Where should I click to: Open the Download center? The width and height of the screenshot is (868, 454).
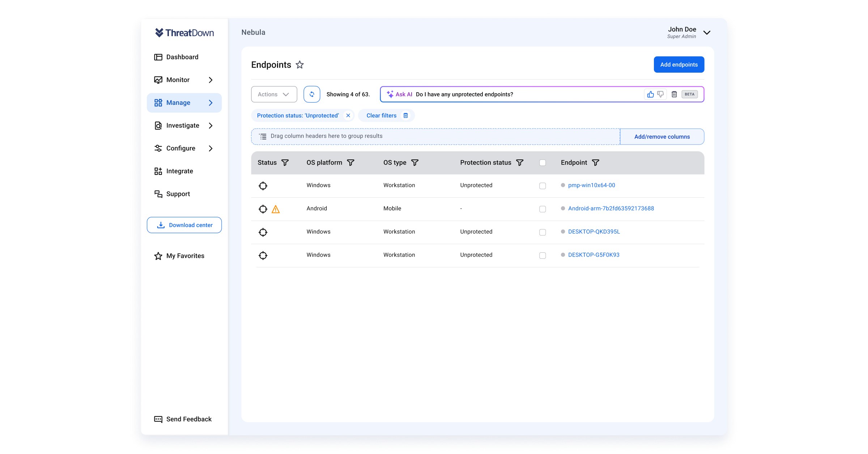[184, 225]
